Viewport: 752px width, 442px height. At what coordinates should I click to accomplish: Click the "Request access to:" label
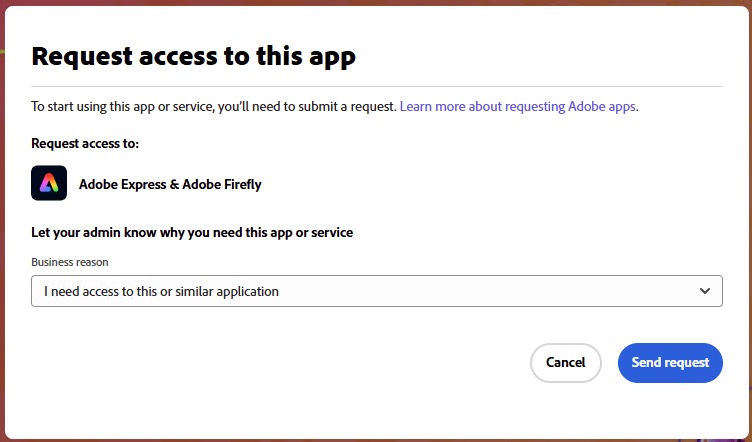[85, 144]
